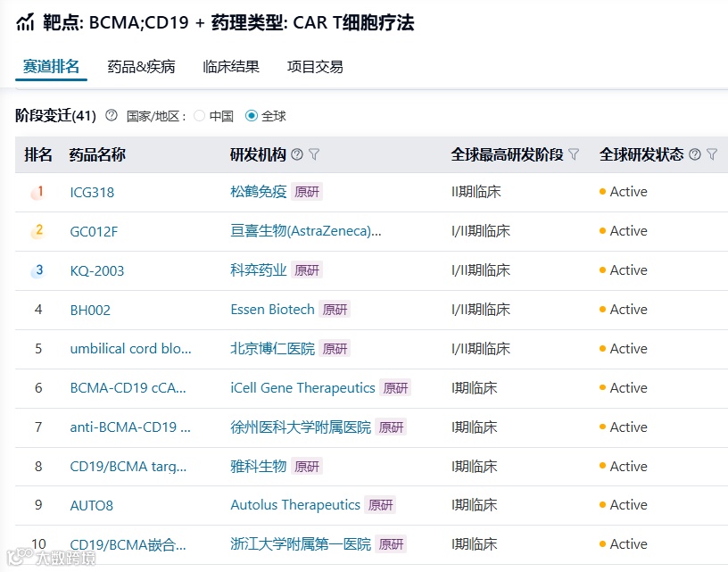Viewport: 728px width, 572px height.
Task: Open organization link 北京博仁医院
Action: 272,349
